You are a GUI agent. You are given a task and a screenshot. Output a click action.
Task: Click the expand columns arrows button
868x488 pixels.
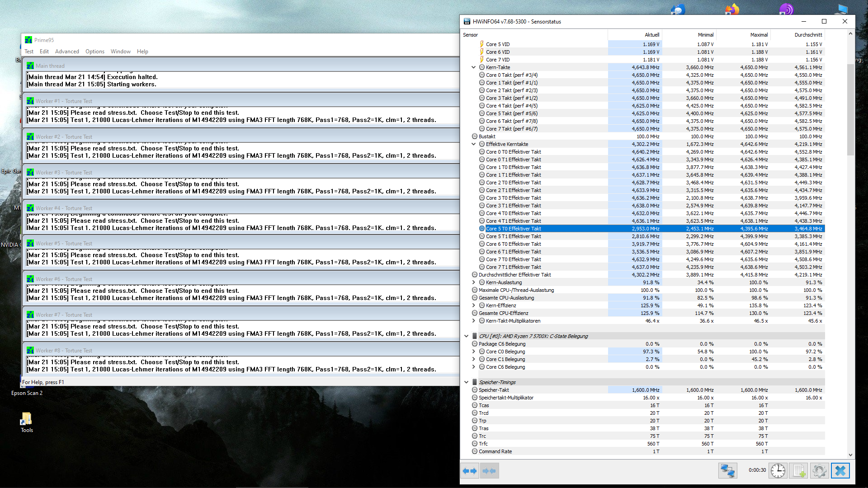pyautogui.click(x=470, y=471)
